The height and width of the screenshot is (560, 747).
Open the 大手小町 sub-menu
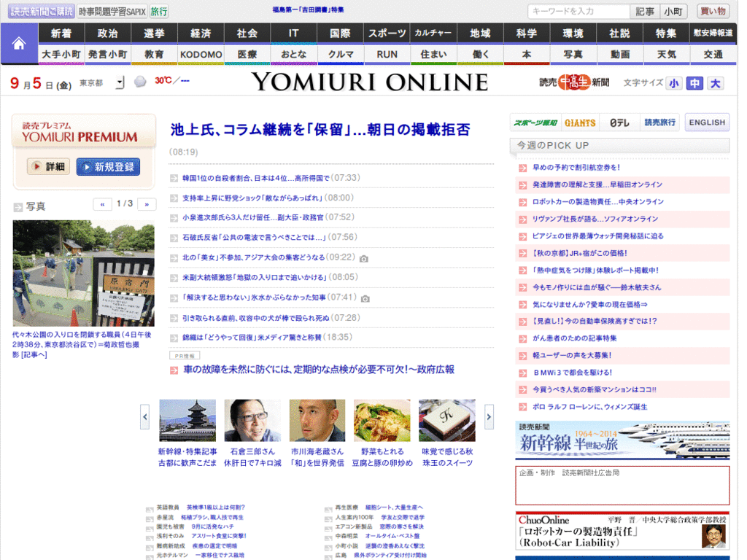(61, 54)
